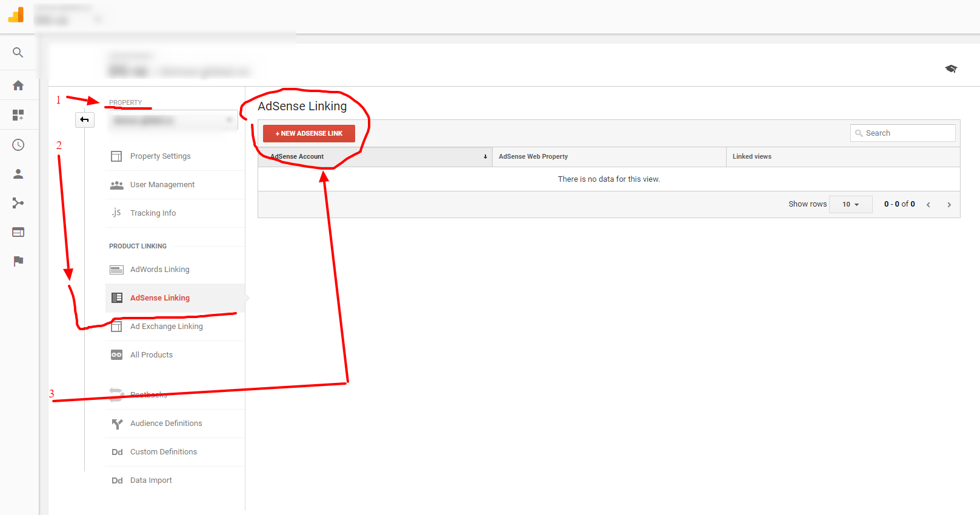980x515 pixels.
Task: Open the Show rows 10 dropdown
Action: [x=850, y=204]
